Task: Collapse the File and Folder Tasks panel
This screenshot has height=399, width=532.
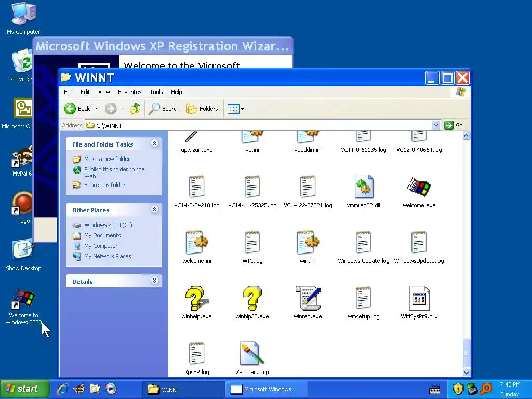Action: click(x=154, y=143)
